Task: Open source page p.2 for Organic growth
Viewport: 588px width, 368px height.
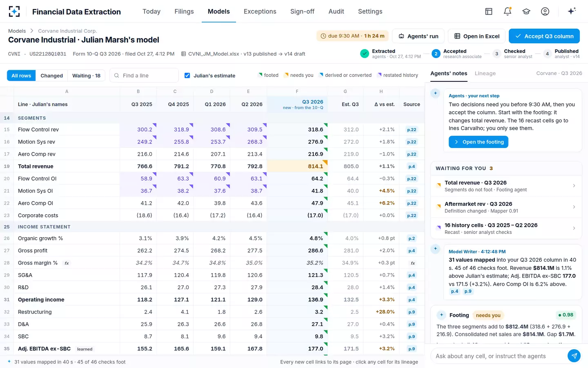Action: (412, 238)
